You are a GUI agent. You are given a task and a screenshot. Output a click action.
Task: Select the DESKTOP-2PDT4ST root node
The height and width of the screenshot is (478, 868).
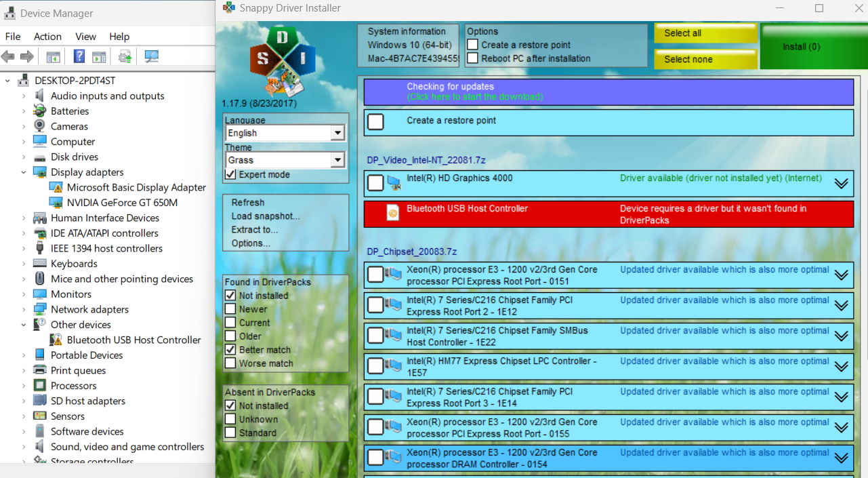coord(75,81)
